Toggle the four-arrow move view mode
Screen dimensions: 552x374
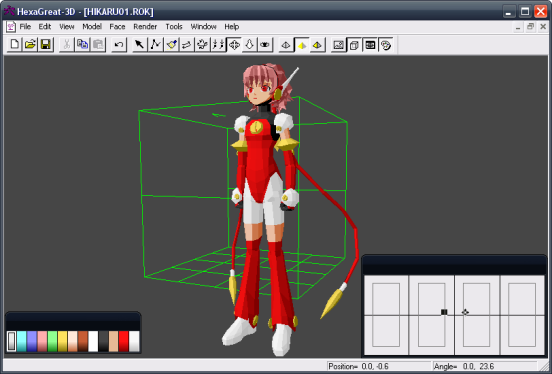[x=234, y=45]
